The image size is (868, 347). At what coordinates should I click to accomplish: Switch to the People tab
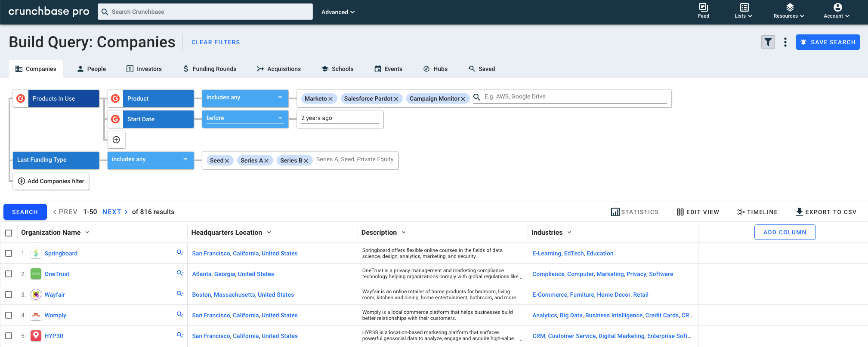tap(91, 69)
